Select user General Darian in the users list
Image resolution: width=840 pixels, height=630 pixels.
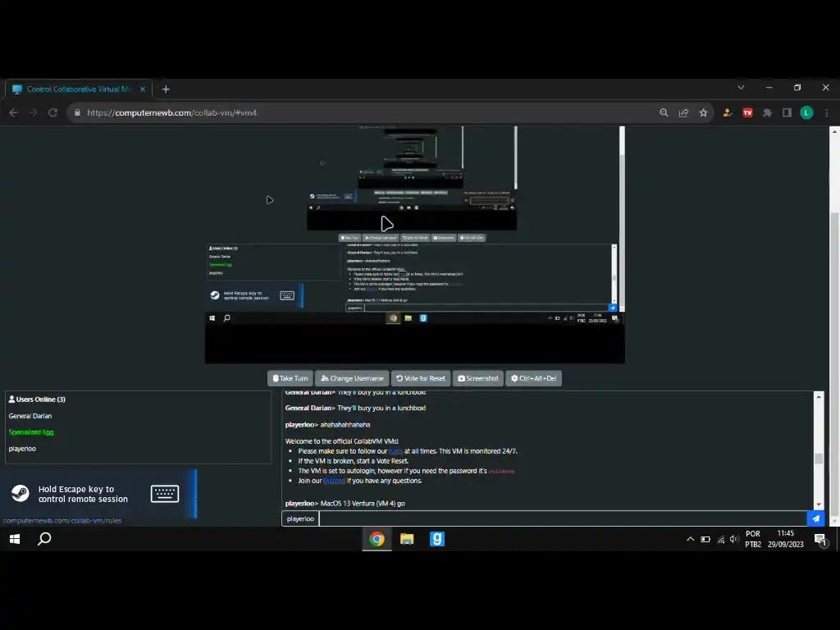[x=30, y=416]
